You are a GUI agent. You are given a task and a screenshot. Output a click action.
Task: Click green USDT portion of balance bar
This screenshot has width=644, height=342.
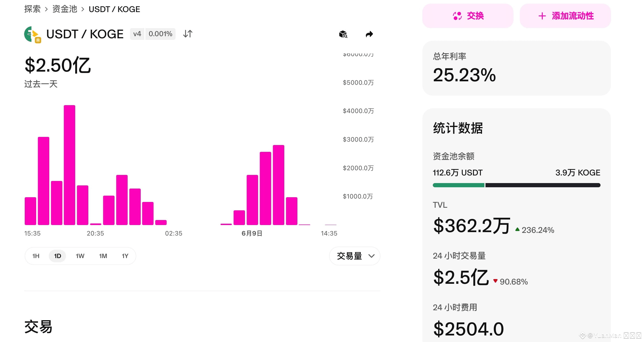click(459, 185)
